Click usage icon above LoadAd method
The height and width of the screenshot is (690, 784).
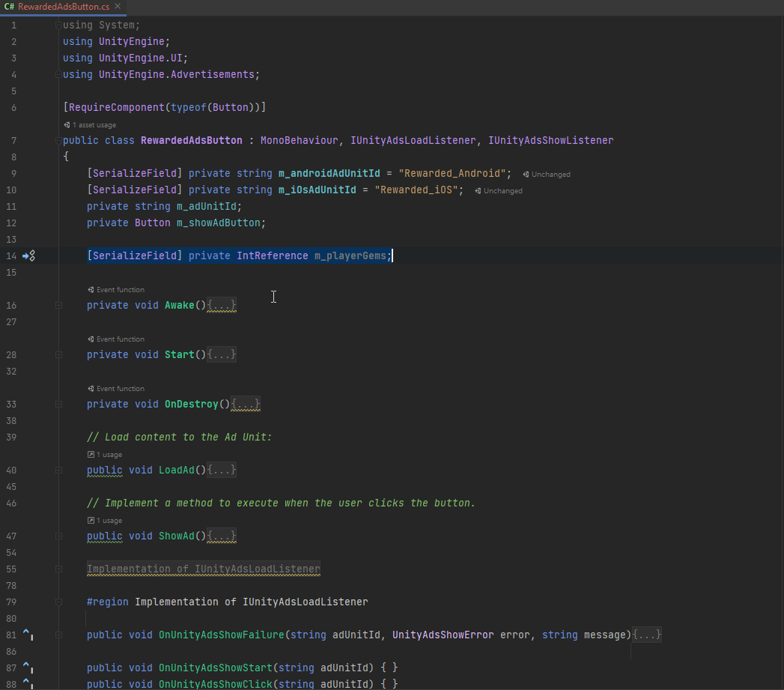click(91, 454)
